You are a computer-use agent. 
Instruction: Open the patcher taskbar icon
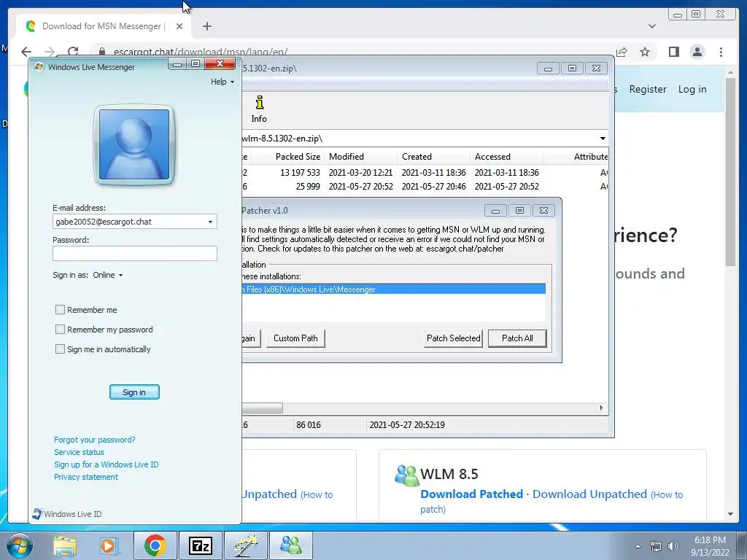[245, 545]
